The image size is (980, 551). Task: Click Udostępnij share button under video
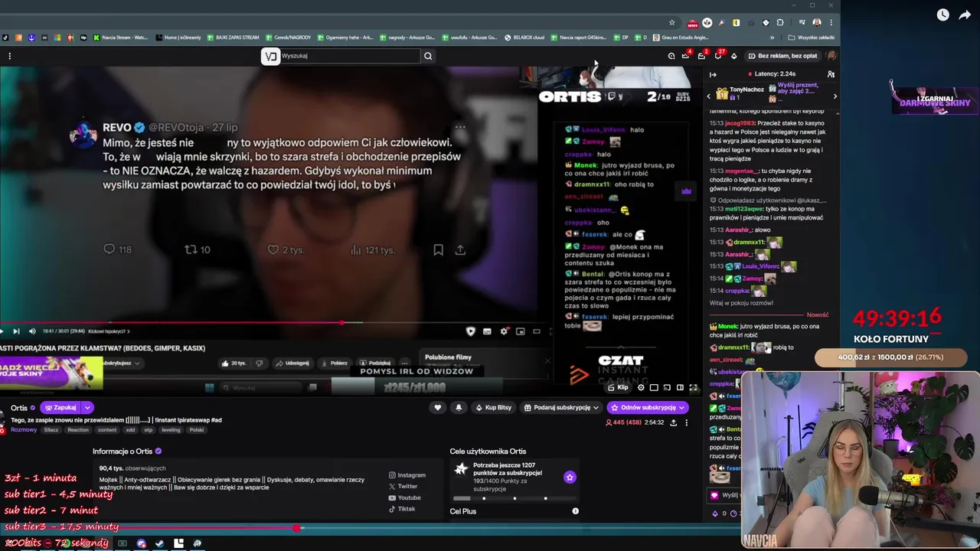292,363
